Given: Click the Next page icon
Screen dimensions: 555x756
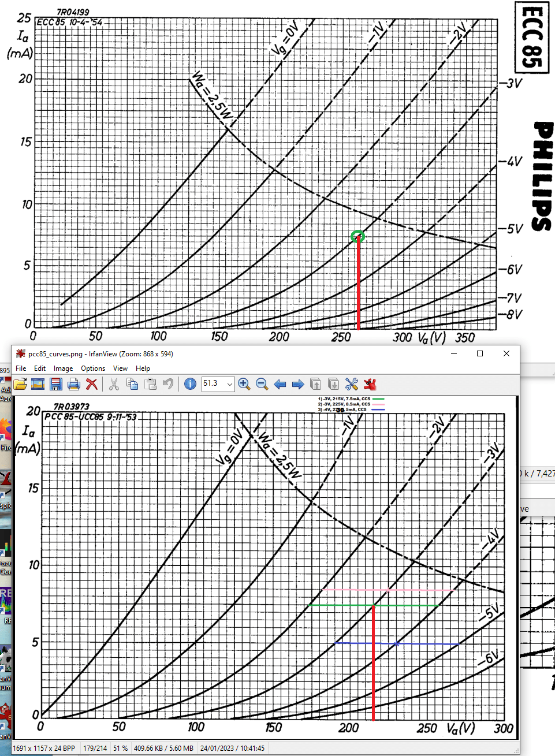Looking at the screenshot, I should point(333,384).
